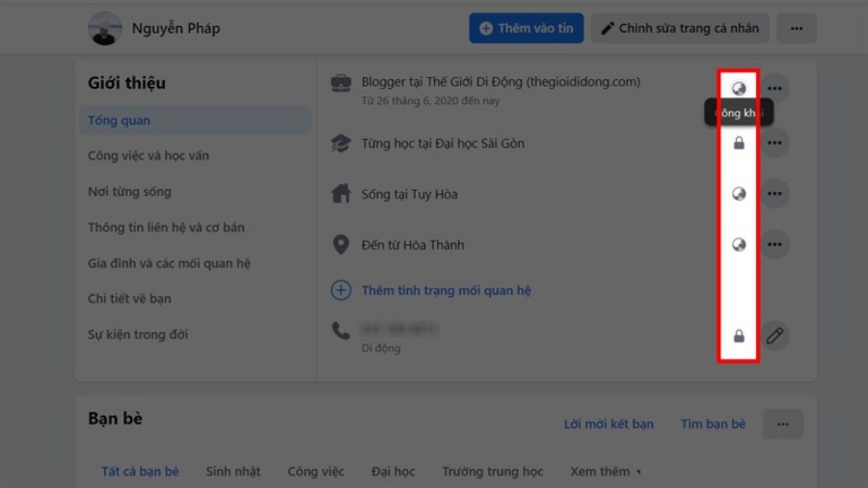
Task: Change privacy globe for Sống tại Tuy Hòa
Action: pyautogui.click(x=739, y=194)
